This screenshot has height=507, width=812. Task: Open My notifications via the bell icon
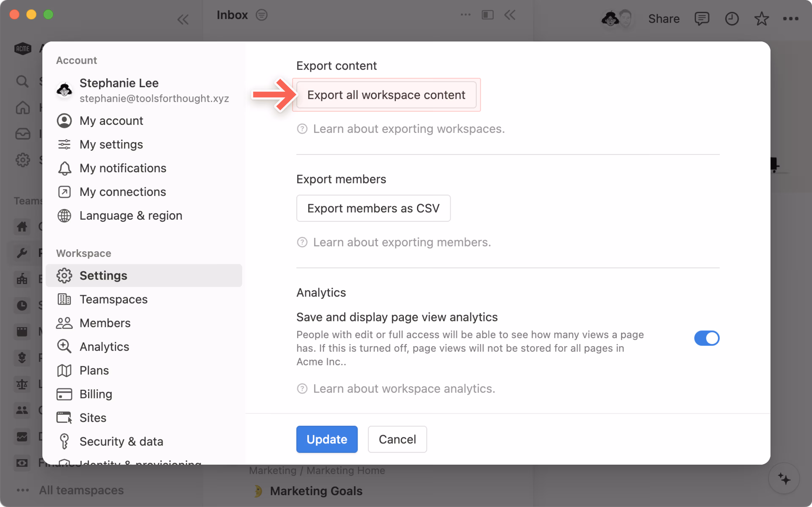(64, 168)
